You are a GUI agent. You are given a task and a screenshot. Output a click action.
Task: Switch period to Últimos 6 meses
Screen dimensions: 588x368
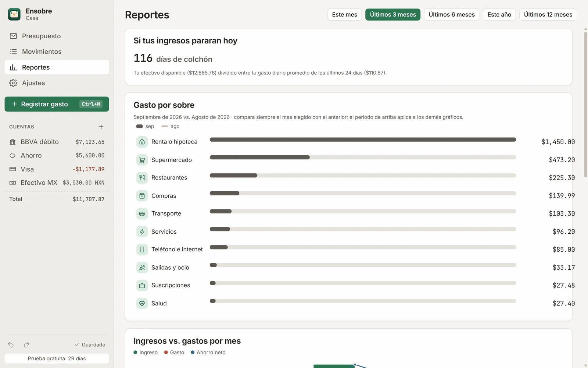coord(452,15)
